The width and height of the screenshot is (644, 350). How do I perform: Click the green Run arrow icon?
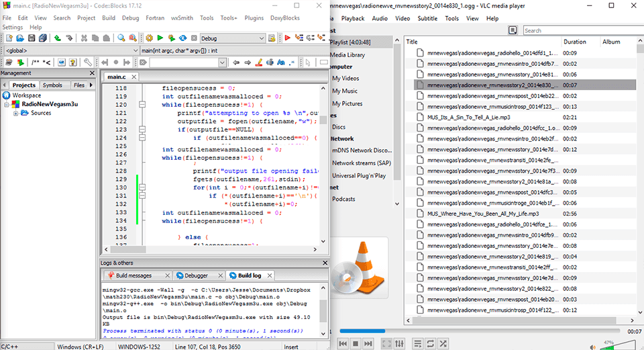coord(160,38)
